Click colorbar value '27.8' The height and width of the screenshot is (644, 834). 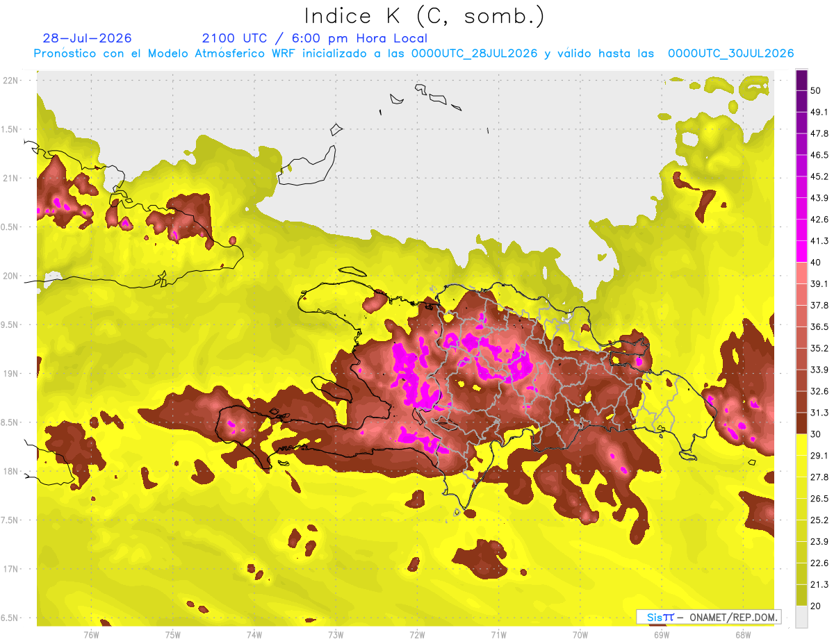click(x=819, y=477)
